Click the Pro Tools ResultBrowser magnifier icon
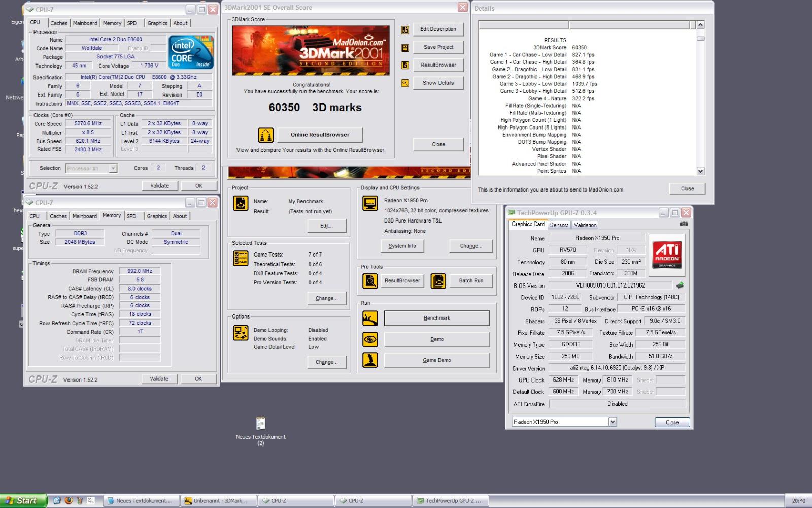The image size is (812, 508). [370, 281]
